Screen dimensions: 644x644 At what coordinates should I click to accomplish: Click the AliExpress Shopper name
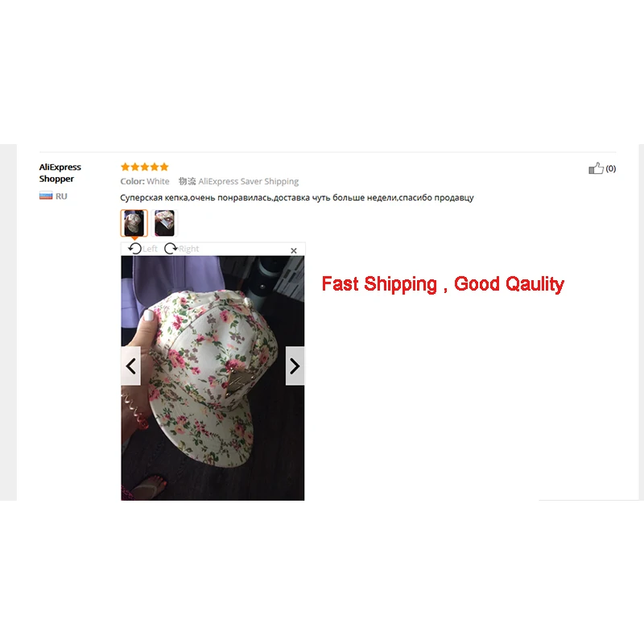click(x=60, y=173)
